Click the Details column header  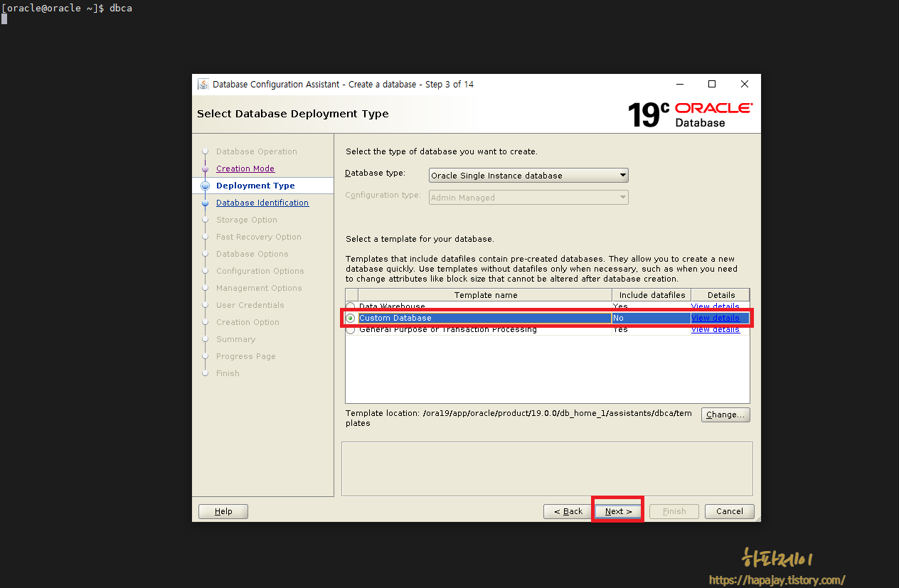(x=720, y=295)
